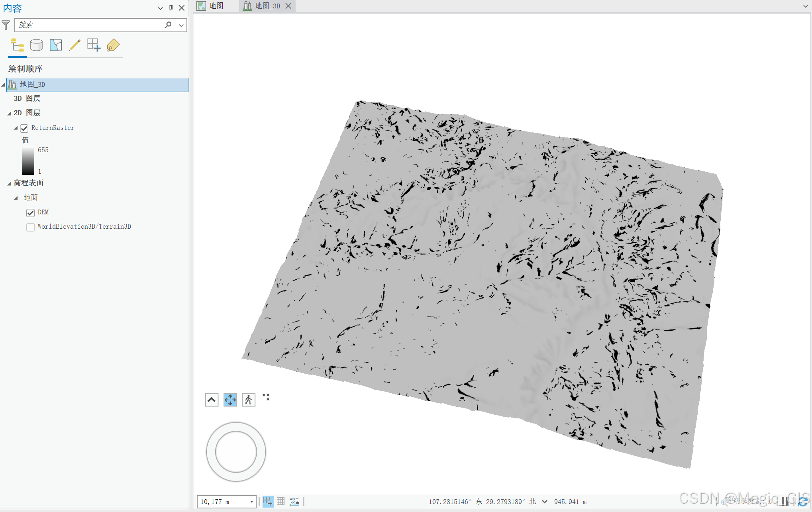Select List By Selection icon
The image size is (812, 512).
click(x=56, y=45)
